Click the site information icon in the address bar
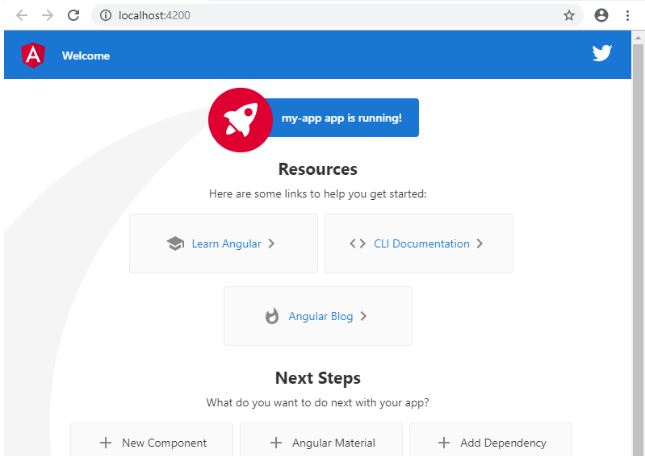This screenshot has height=456, width=645. 106,16
